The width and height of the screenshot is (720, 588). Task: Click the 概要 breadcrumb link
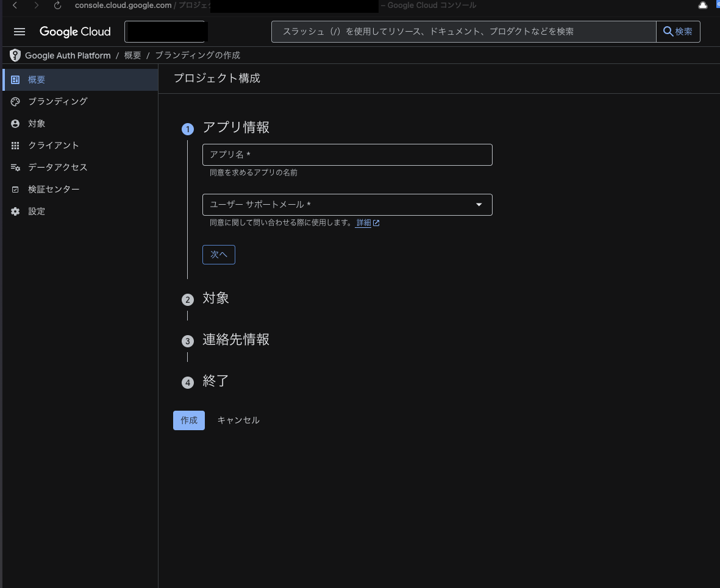pyautogui.click(x=132, y=55)
